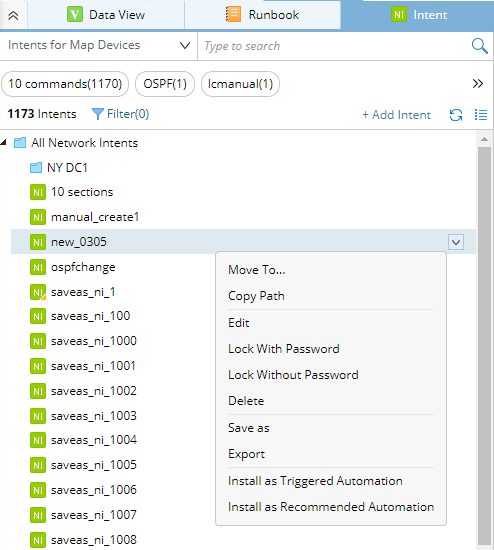Open Intents for Map Devices dropdown
The image size is (494, 550).
coord(99,46)
